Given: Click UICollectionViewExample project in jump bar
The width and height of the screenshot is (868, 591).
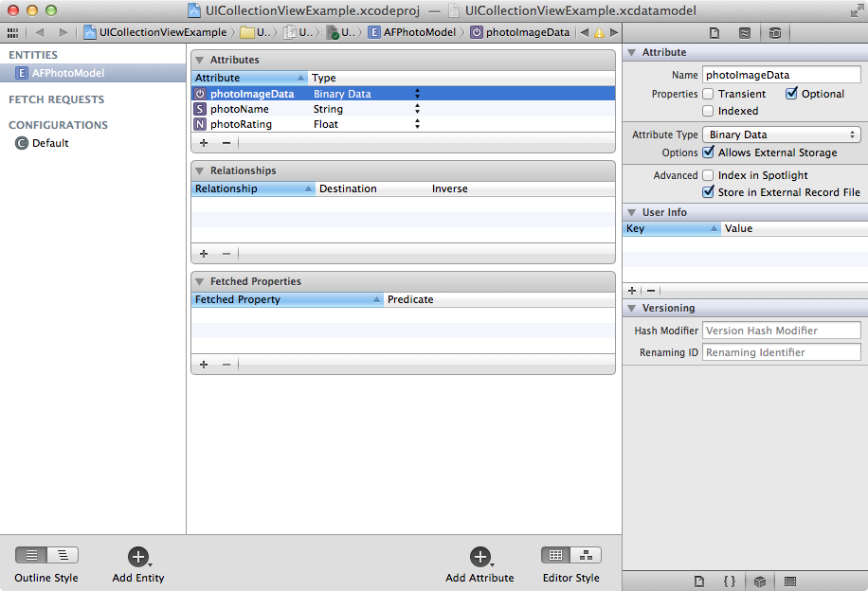Looking at the screenshot, I should 155,32.
